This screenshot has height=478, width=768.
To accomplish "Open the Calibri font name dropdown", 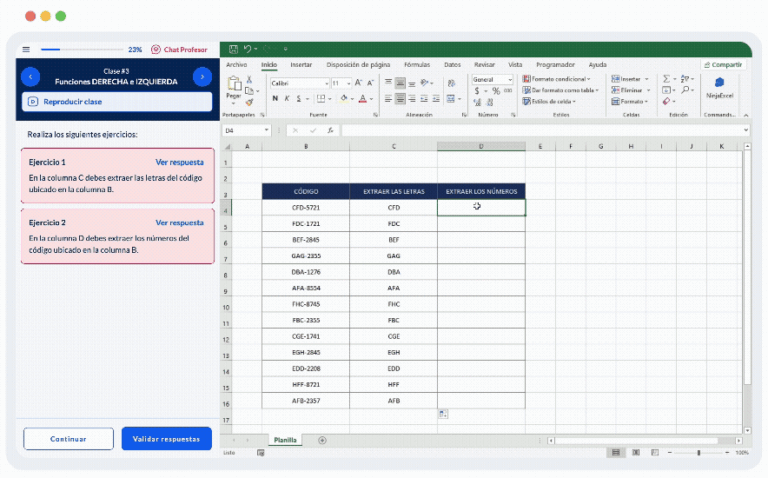I will click(327, 83).
